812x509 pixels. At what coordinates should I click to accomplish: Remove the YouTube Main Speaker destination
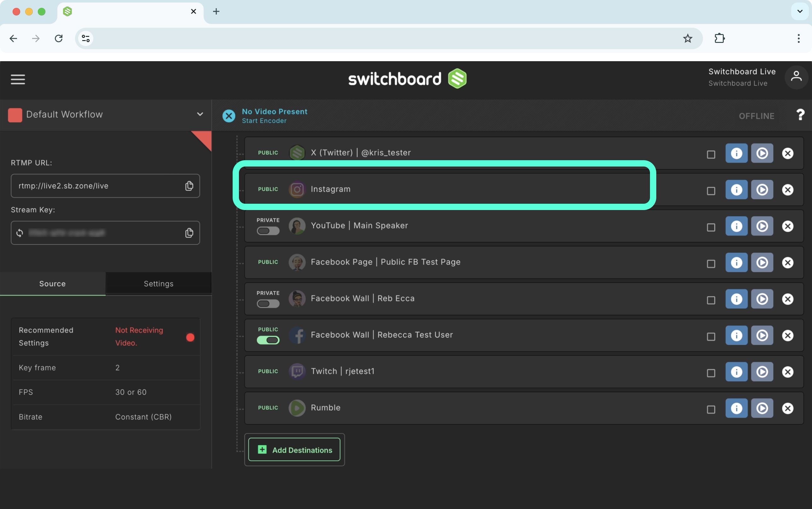(787, 226)
